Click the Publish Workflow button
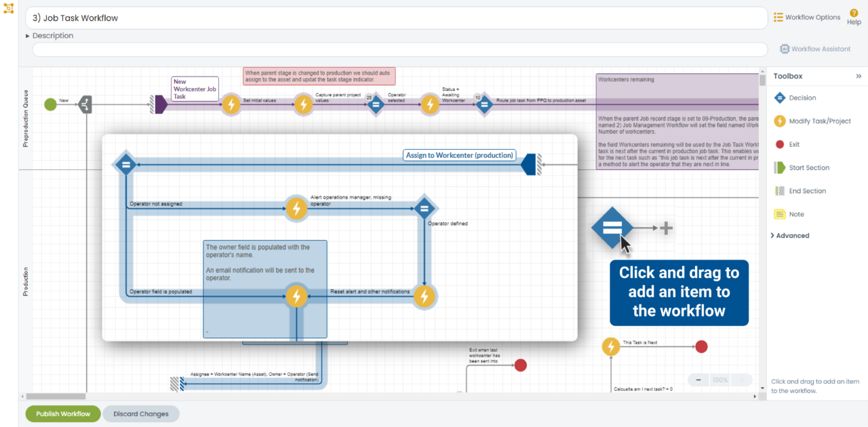The width and height of the screenshot is (868, 427). (62, 413)
